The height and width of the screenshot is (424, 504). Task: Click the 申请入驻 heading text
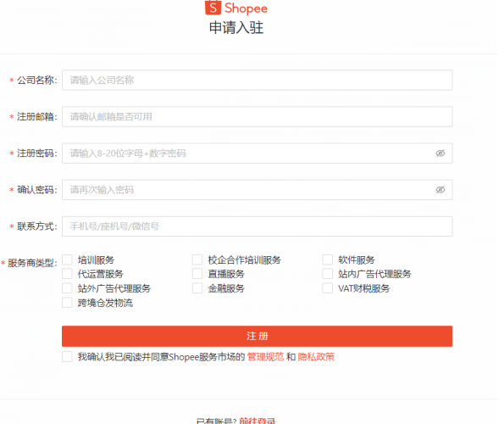click(236, 28)
